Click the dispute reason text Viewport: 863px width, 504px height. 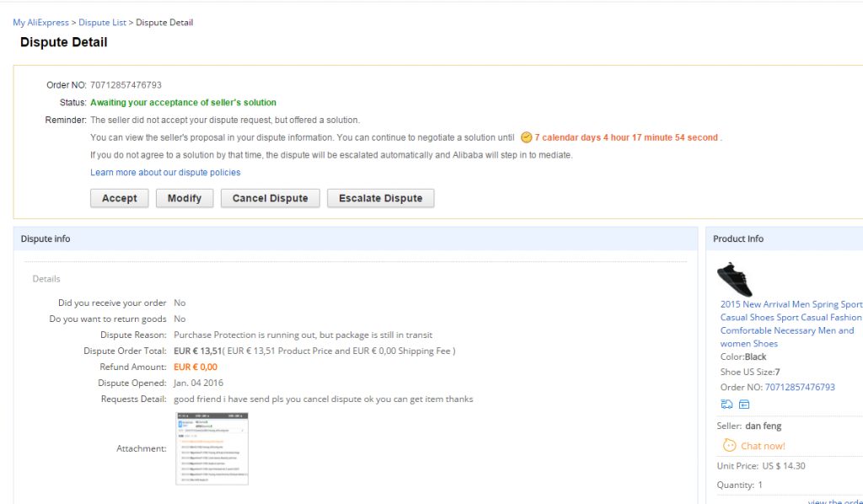[x=303, y=335]
